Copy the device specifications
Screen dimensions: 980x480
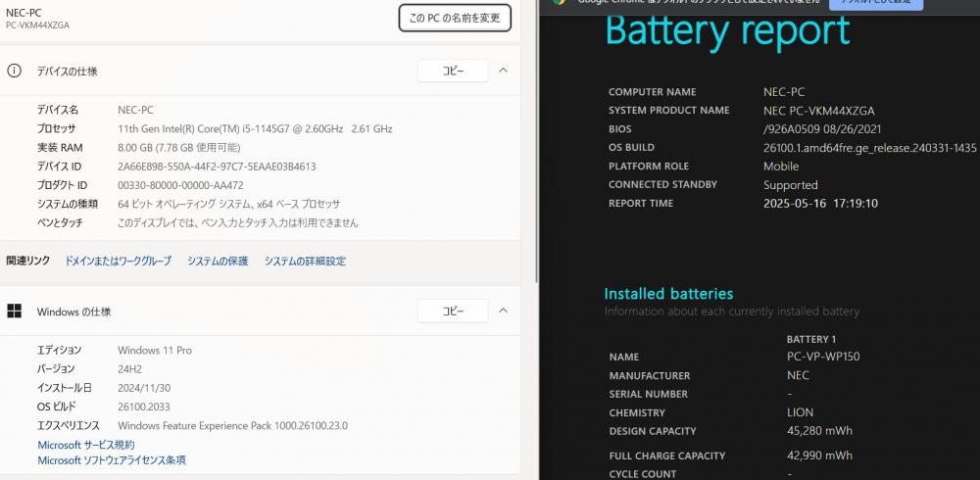(453, 72)
